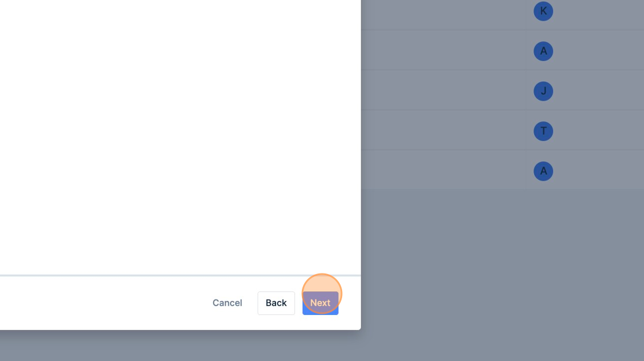Select the dimmed row cell left of J avatar

[x=443, y=90]
